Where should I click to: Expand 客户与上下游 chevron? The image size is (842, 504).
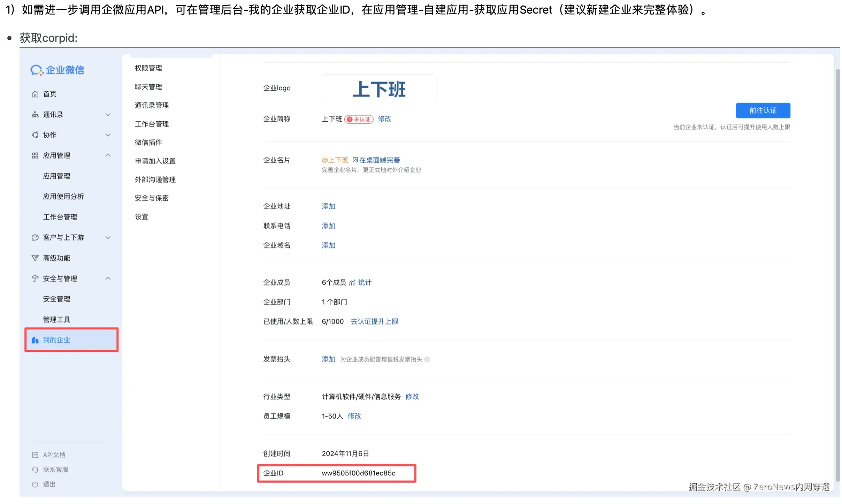108,238
